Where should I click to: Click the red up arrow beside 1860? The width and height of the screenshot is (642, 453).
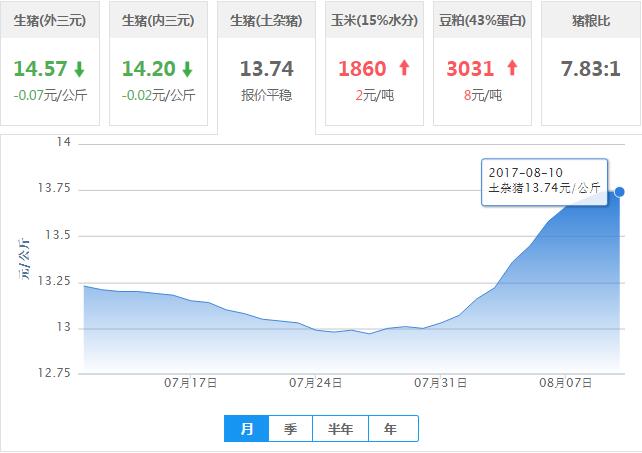click(404, 69)
